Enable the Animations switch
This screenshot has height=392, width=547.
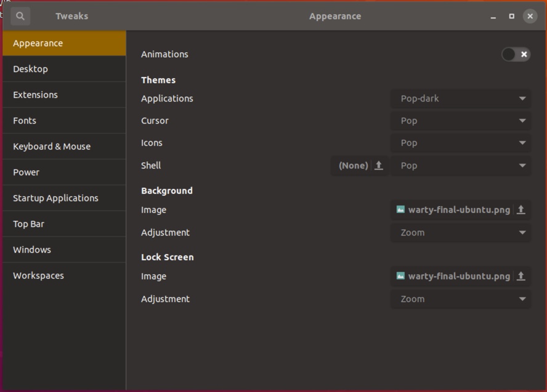pyautogui.click(x=516, y=54)
